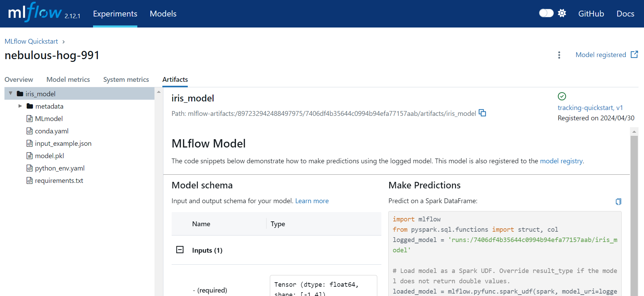Click the MLmodel file icon
The height and width of the screenshot is (296, 644).
30,119
